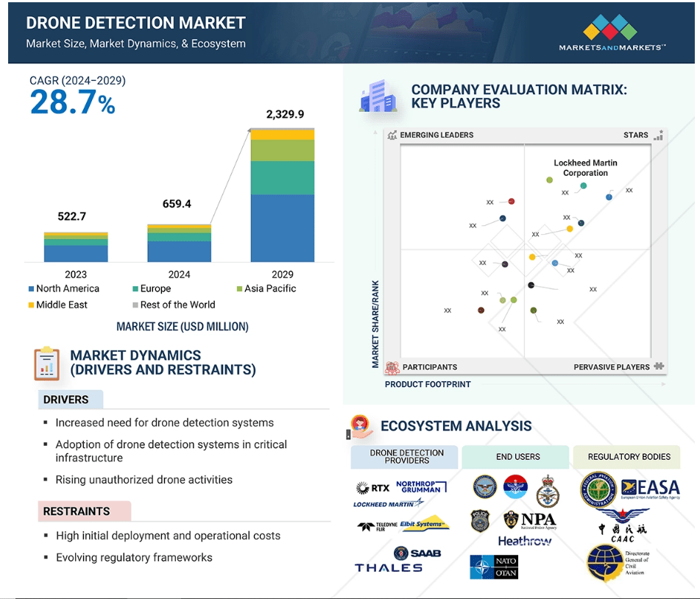Click the NATO OTAN emblem
Image resolution: width=700 pixels, height=599 pixels.
click(494, 567)
